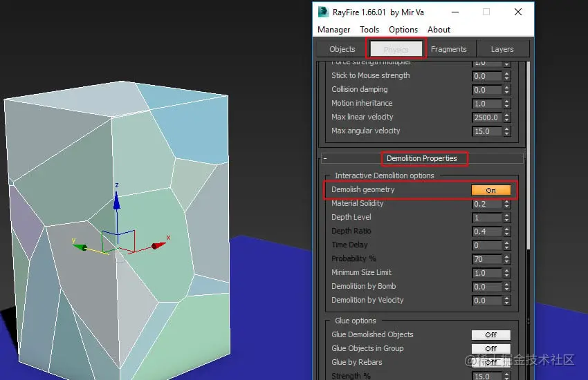The image size is (588, 380).
Task: Adjust Stick to Mouse strength spinner
Action: point(506,76)
